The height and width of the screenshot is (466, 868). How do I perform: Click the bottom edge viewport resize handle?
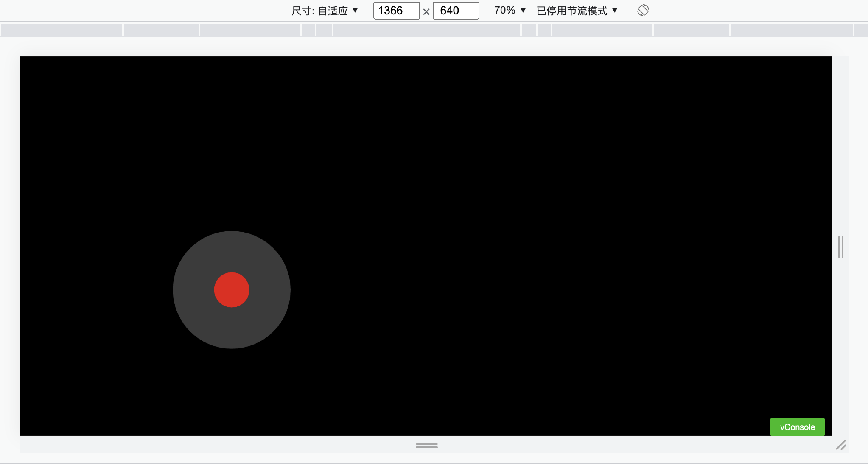coord(426,445)
